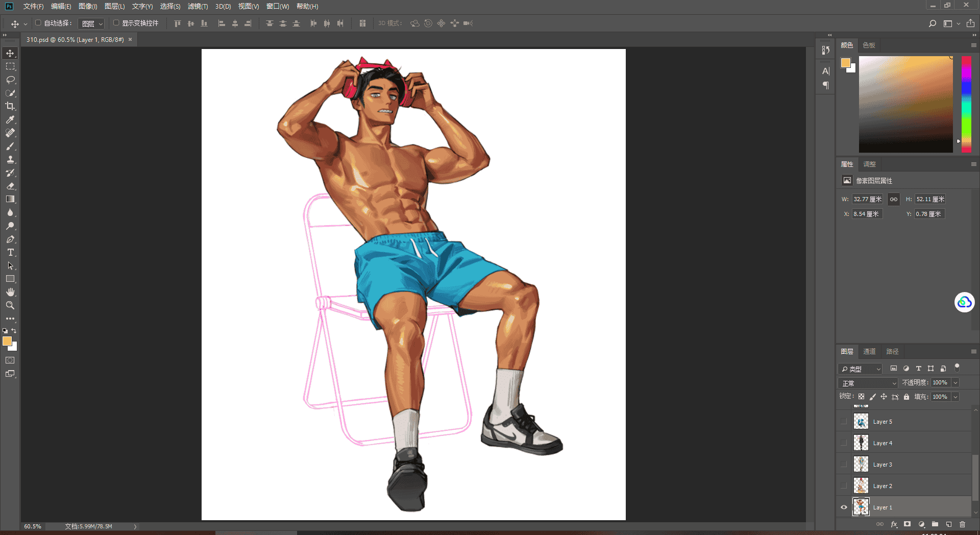This screenshot has height=535, width=980.
Task: Switch to the Paths tab
Action: coord(892,352)
